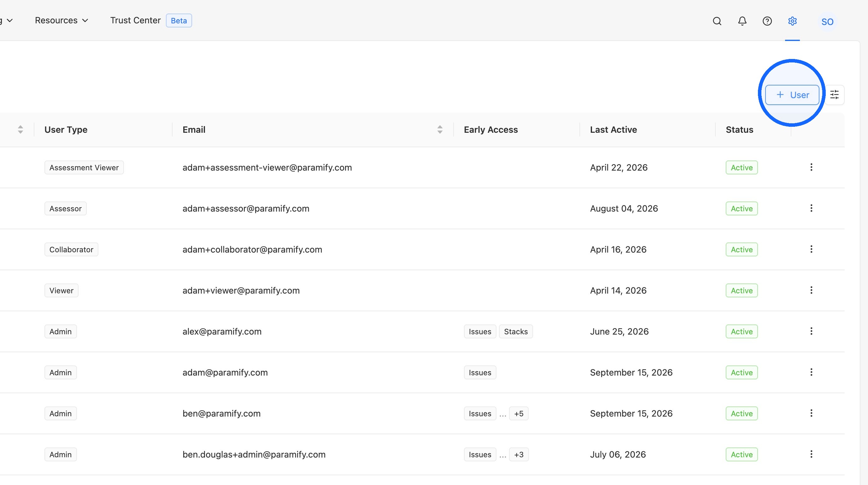Select email ben@paramify.com
This screenshot has height=485, width=868.
coord(221,414)
